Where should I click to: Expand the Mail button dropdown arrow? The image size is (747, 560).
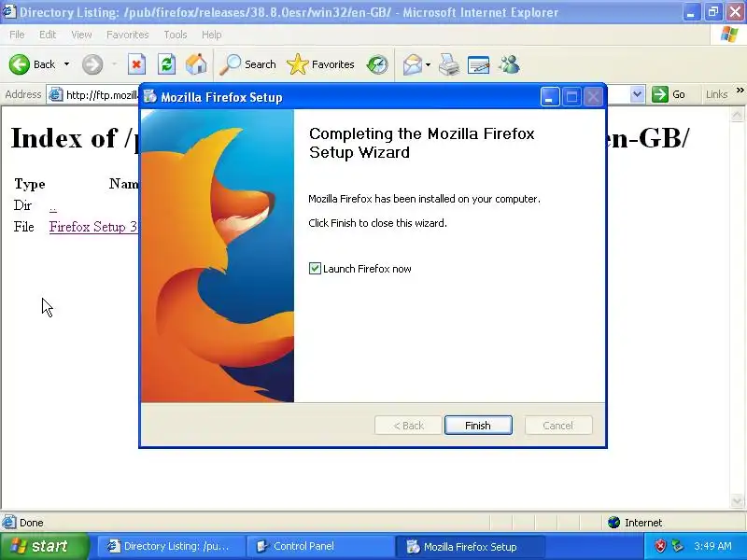coord(428,64)
